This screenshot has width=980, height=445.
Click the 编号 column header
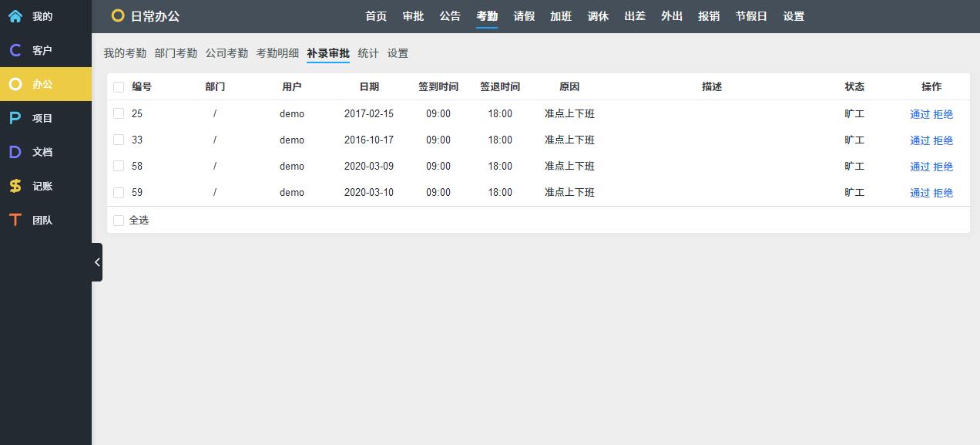[142, 87]
